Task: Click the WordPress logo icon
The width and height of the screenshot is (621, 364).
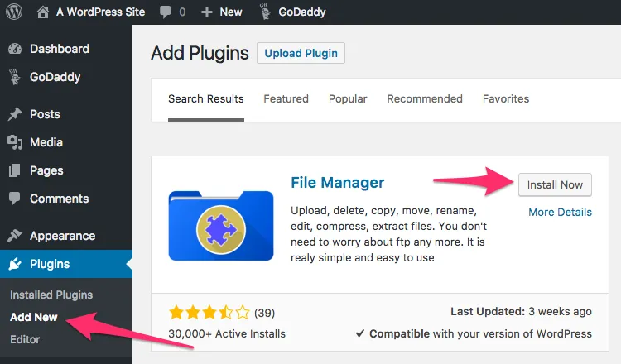Action: pos(15,12)
